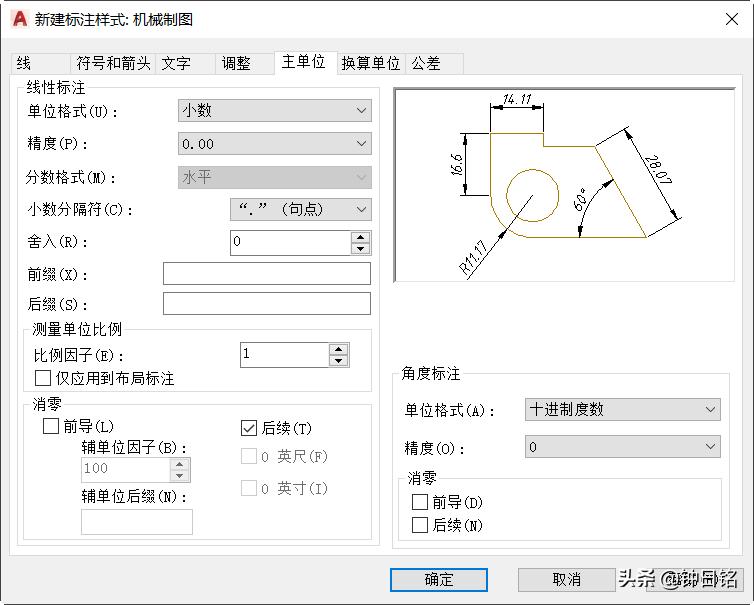Go to the 换算单位 tab
The height and width of the screenshot is (605, 754).
(371, 63)
